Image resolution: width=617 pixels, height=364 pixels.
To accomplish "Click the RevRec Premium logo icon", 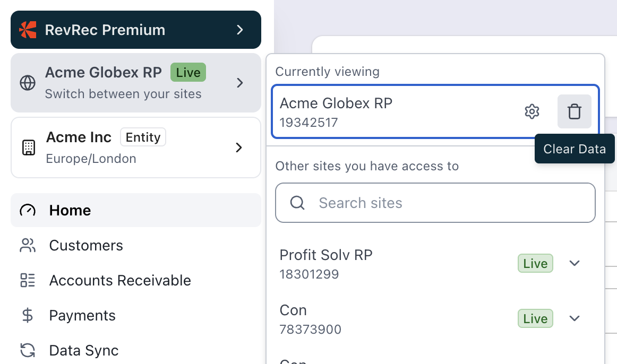I will point(28,30).
